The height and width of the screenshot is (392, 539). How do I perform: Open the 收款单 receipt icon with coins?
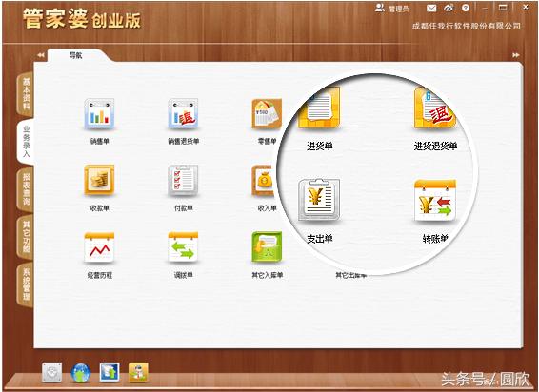pyautogui.click(x=99, y=181)
